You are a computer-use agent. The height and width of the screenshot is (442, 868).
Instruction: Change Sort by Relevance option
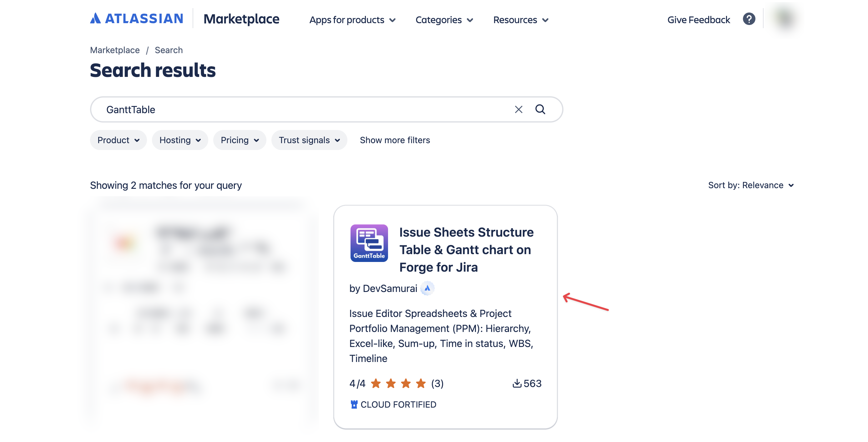point(751,185)
